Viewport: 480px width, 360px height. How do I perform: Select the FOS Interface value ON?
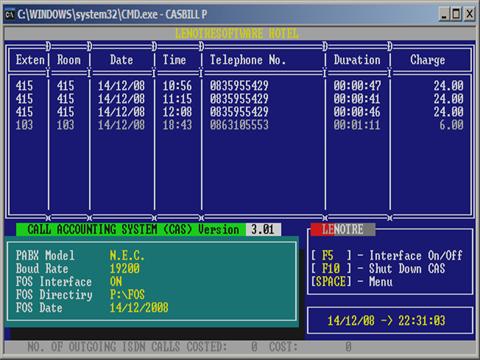click(116, 282)
